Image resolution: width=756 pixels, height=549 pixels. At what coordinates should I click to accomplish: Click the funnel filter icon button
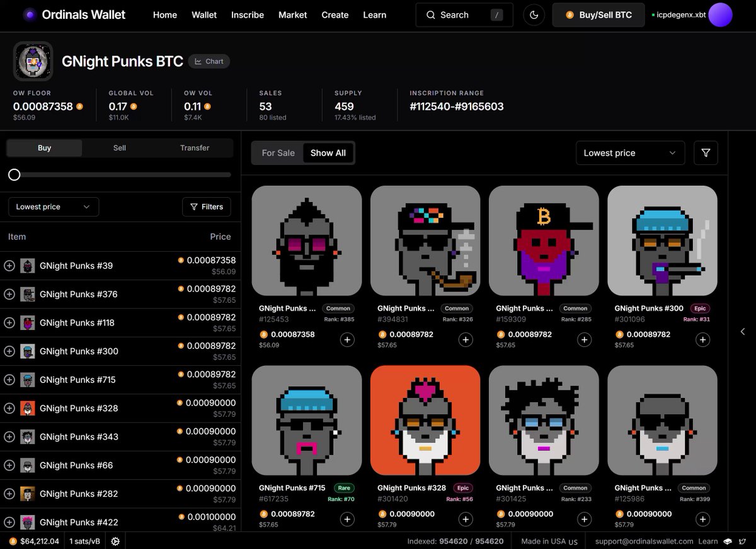(x=706, y=153)
